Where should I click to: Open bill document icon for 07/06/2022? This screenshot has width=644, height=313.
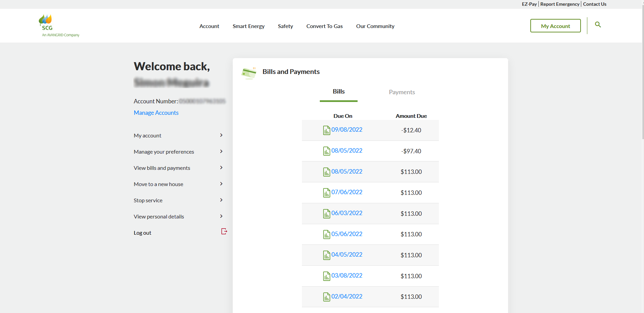326,192
